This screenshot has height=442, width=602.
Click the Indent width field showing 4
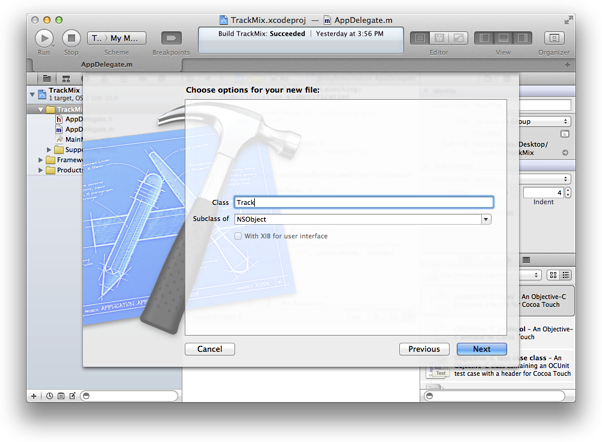pos(543,192)
